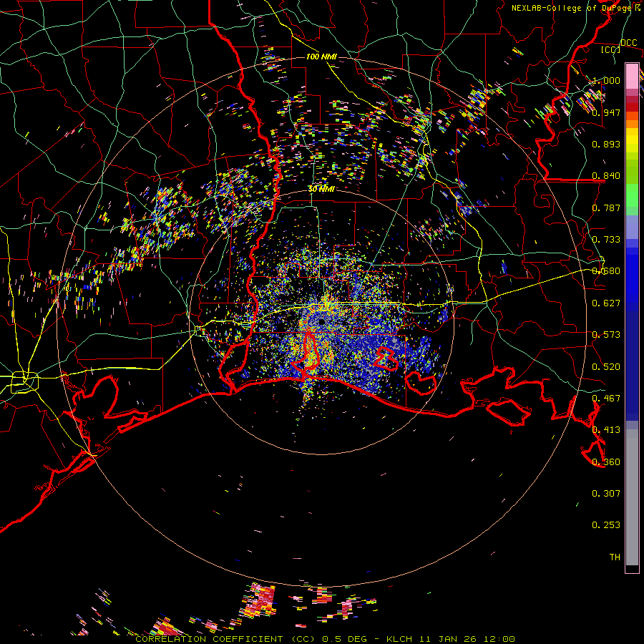Viewport: 644px width, 644px height.
Task: Pick the bright green color bar segment
Action: pos(632,196)
